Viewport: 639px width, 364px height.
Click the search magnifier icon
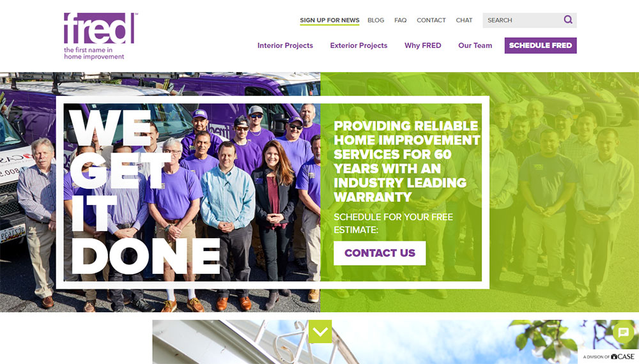(x=568, y=20)
